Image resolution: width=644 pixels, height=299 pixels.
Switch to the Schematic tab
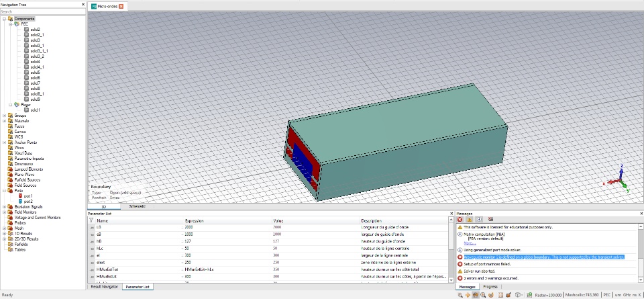point(137,206)
